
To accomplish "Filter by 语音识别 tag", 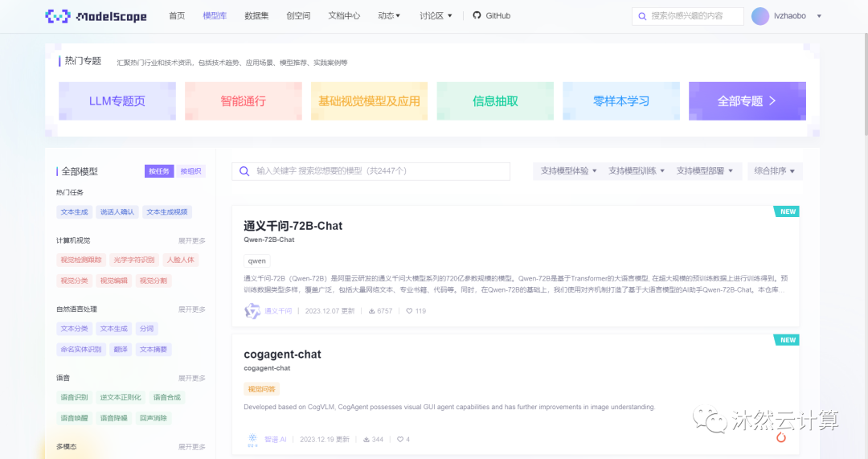I will (x=74, y=398).
